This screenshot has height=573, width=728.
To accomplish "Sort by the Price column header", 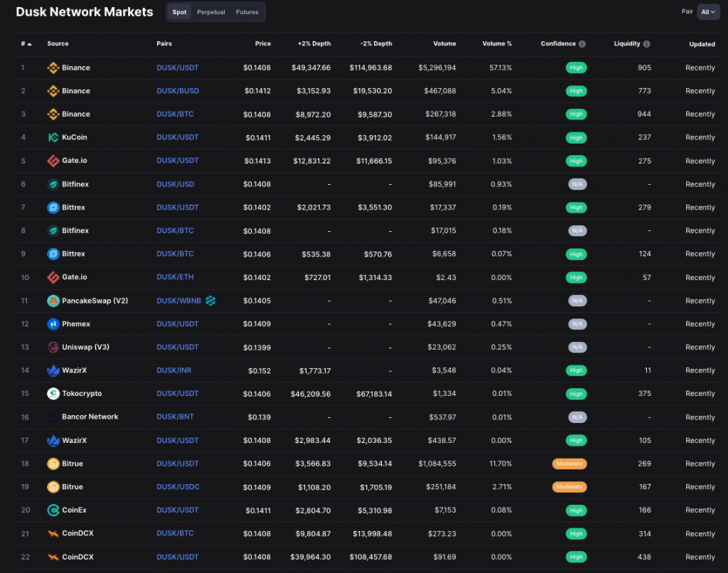I will tap(263, 43).
